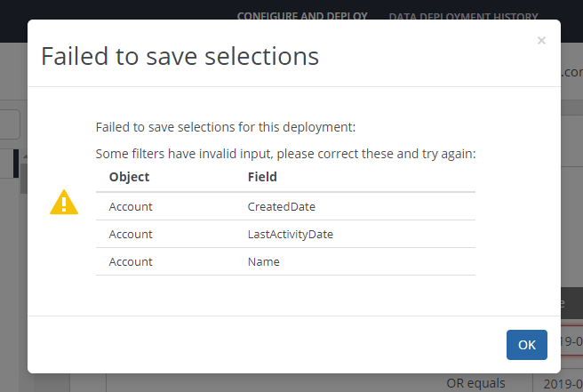The image size is (583, 392).
Task: Click the 'for this deployment' error message line
Action: (226, 127)
